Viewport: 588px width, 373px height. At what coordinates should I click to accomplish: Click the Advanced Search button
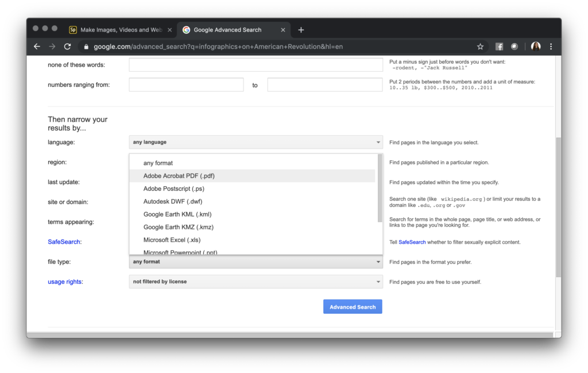click(x=353, y=306)
